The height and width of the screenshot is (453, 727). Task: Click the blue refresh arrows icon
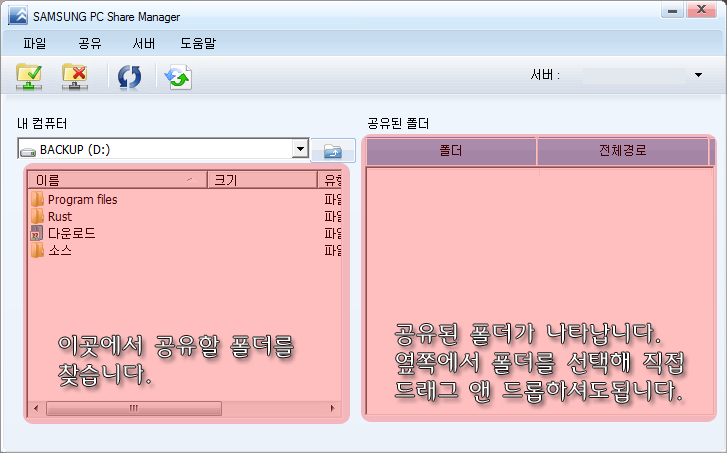pos(129,77)
